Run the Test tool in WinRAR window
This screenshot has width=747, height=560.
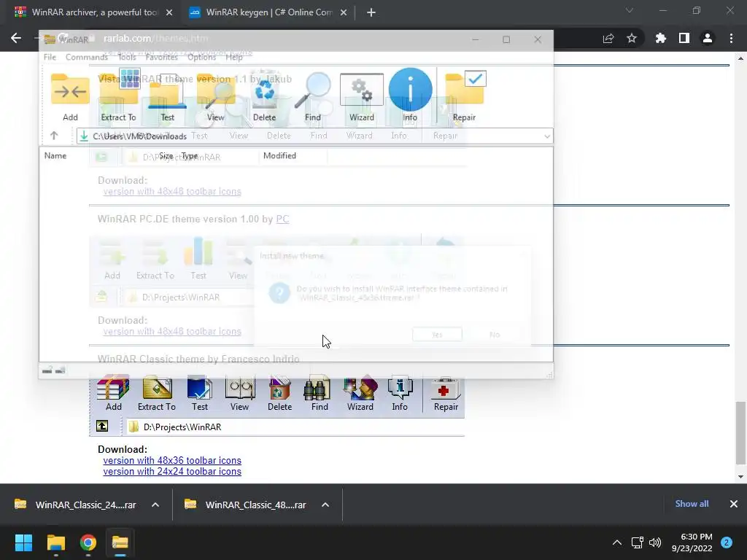pyautogui.click(x=167, y=96)
